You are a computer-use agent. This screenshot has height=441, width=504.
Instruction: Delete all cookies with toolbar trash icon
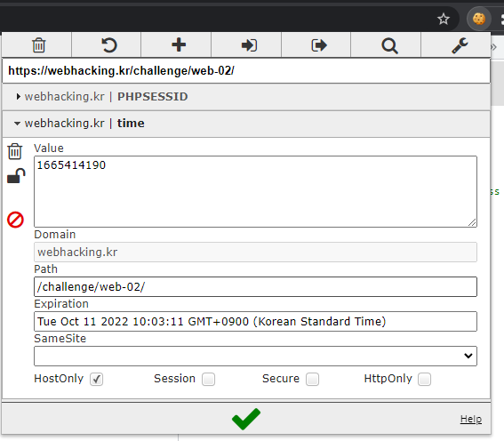[x=38, y=45]
